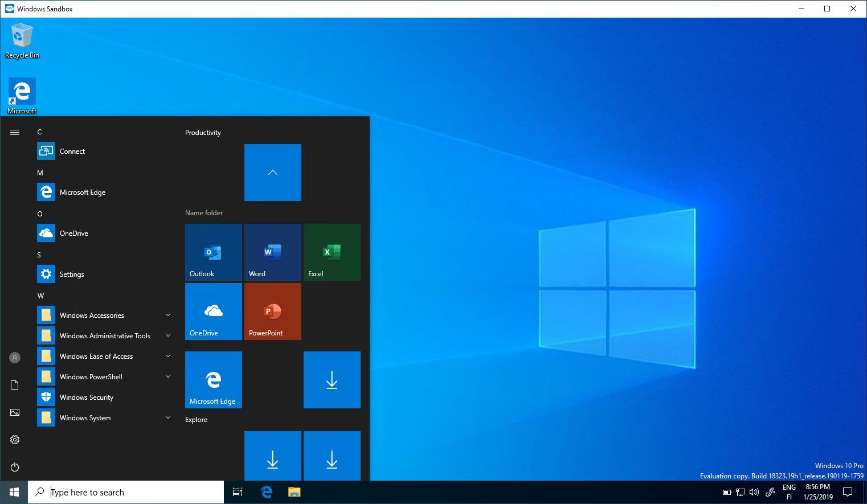Open Microsoft Edge in the app list
The image size is (867, 504).
(104, 192)
